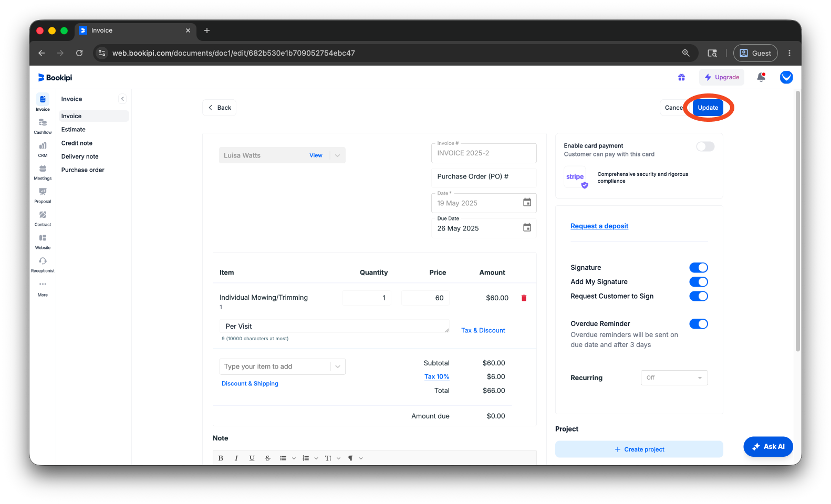
Task: Open the Proposal section icon
Action: point(43,192)
